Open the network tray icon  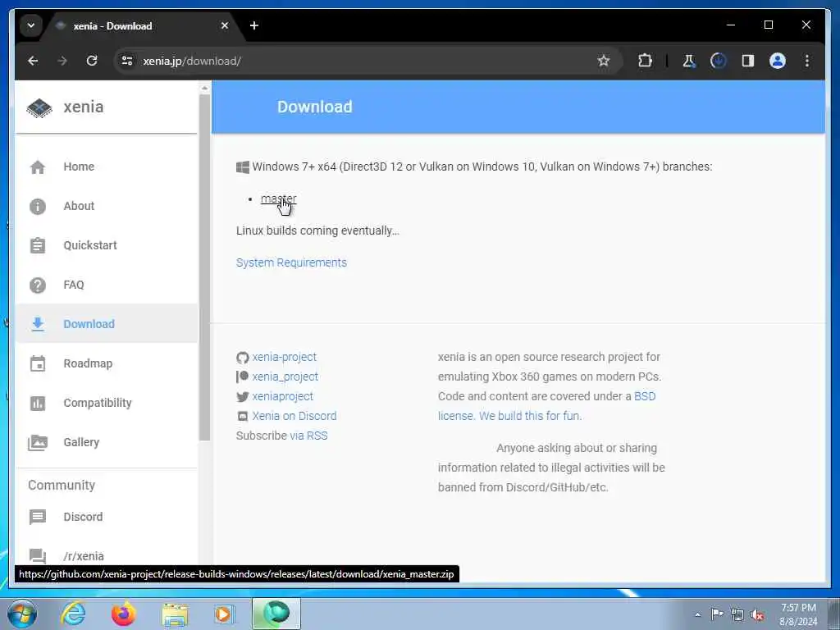pyautogui.click(x=737, y=615)
